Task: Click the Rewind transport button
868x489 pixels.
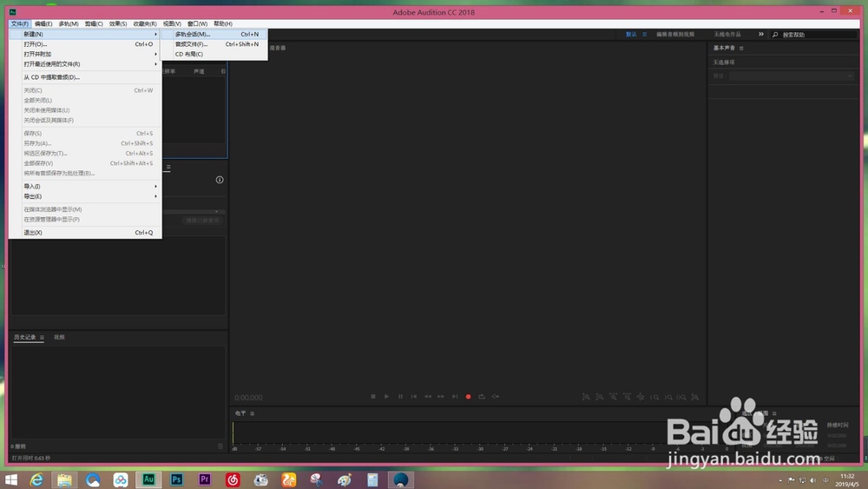Action: [427, 397]
